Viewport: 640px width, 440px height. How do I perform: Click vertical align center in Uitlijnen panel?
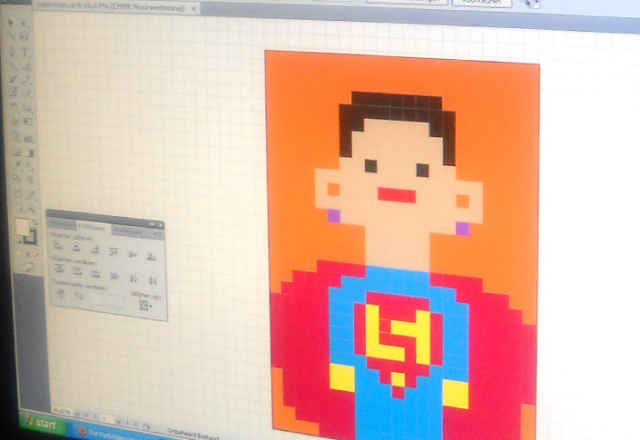132,254
